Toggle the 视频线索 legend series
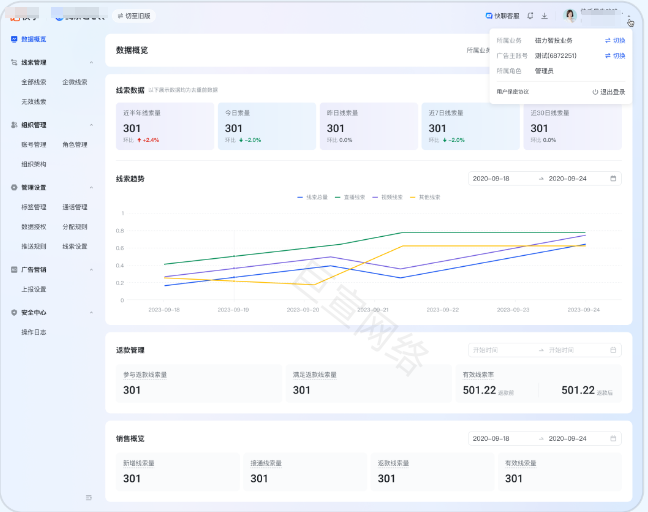 click(388, 198)
